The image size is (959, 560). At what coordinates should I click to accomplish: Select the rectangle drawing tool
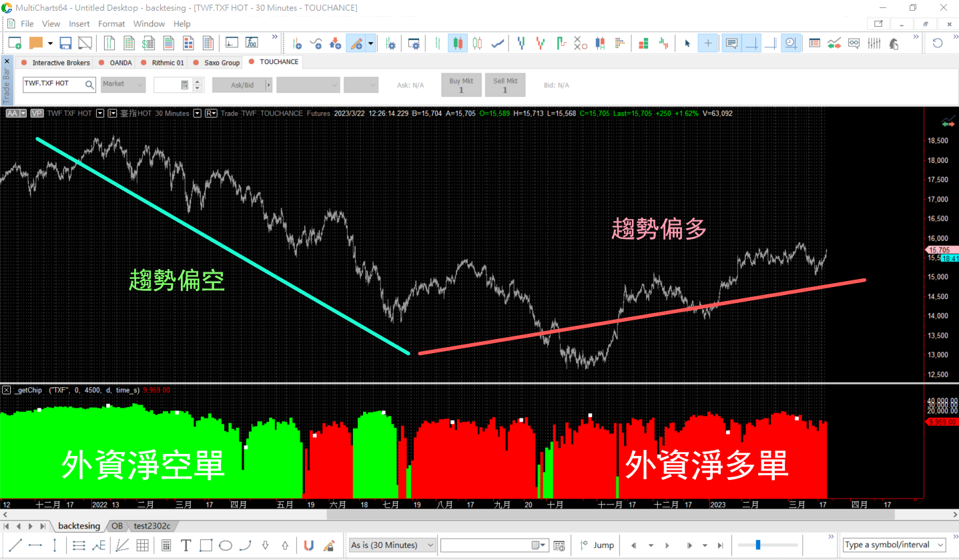(206, 545)
